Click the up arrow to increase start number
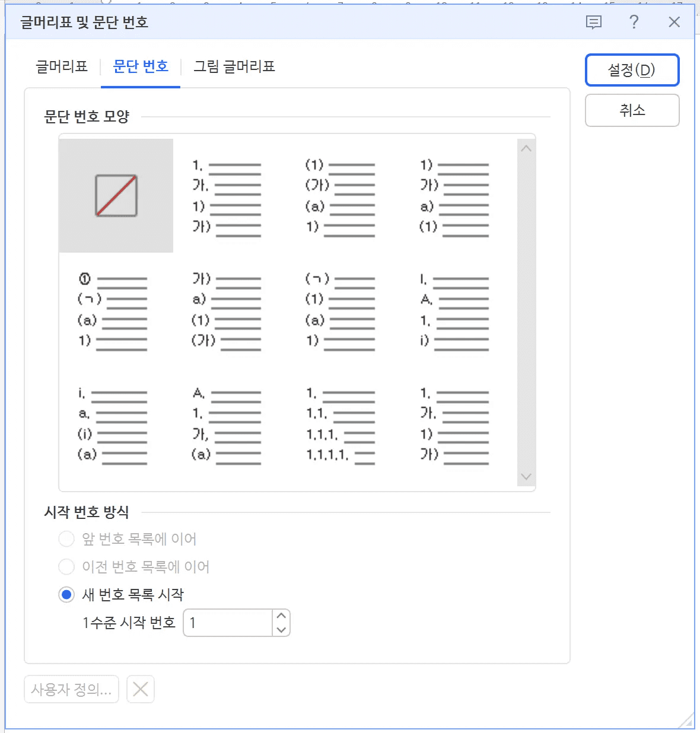 pyautogui.click(x=282, y=616)
